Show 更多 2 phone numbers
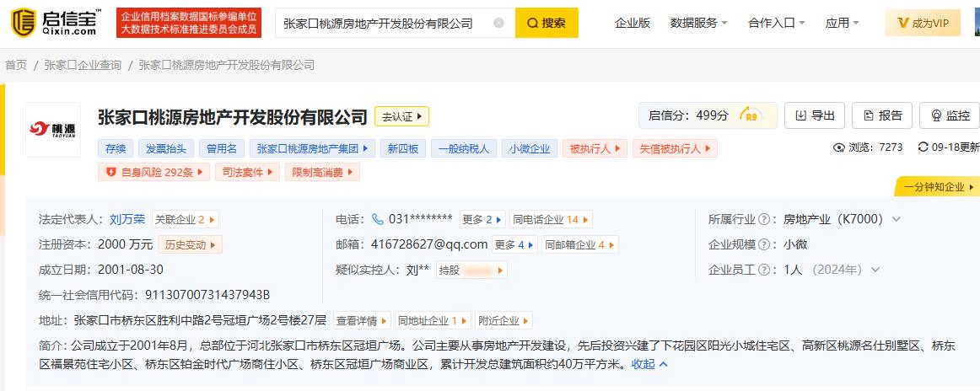This screenshot has height=391, width=980. click(482, 219)
